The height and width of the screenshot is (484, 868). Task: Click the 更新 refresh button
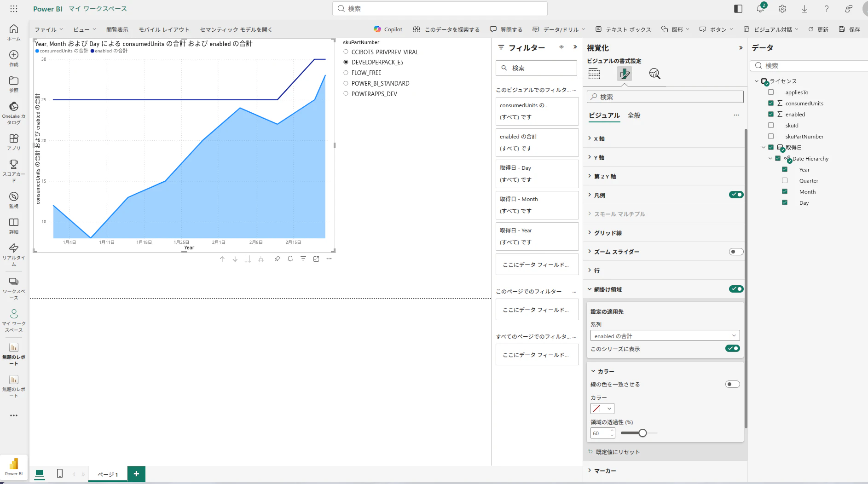point(818,29)
